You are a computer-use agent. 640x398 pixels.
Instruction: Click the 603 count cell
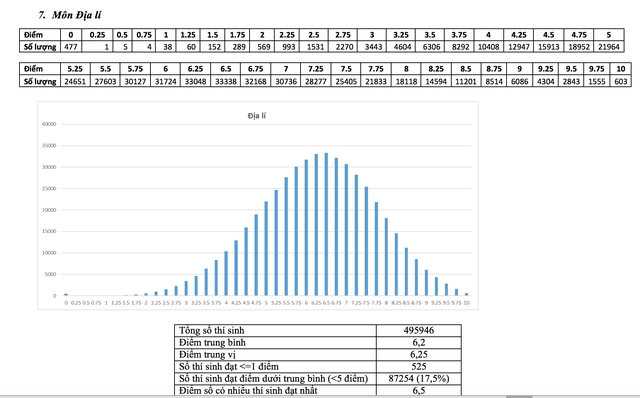pyautogui.click(x=621, y=81)
